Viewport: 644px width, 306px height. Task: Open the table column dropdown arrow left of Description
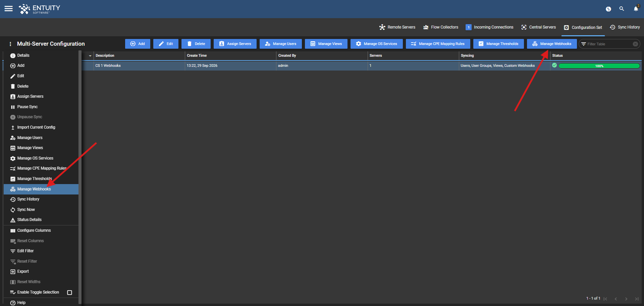click(90, 56)
